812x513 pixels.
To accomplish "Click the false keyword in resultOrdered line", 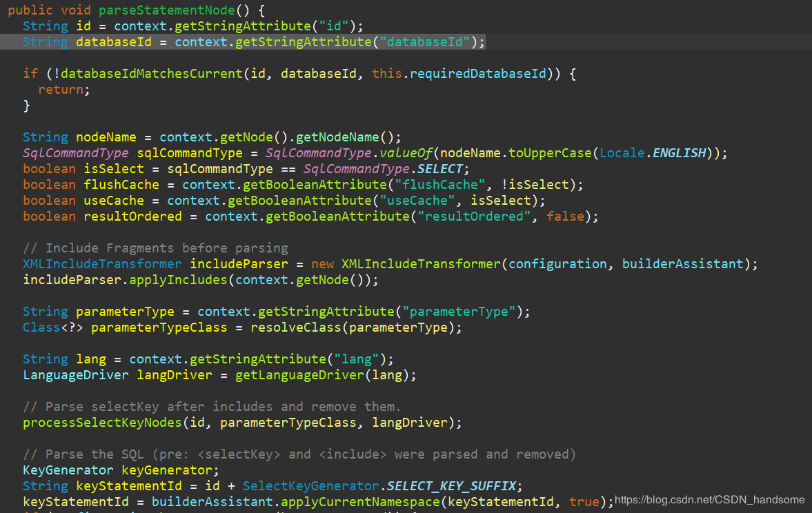I will click(x=565, y=217).
